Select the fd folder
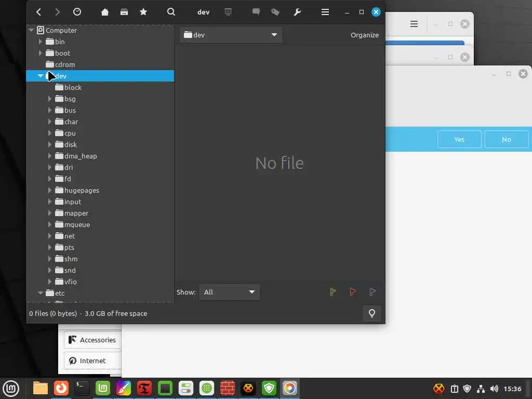532x399 pixels. click(63, 179)
